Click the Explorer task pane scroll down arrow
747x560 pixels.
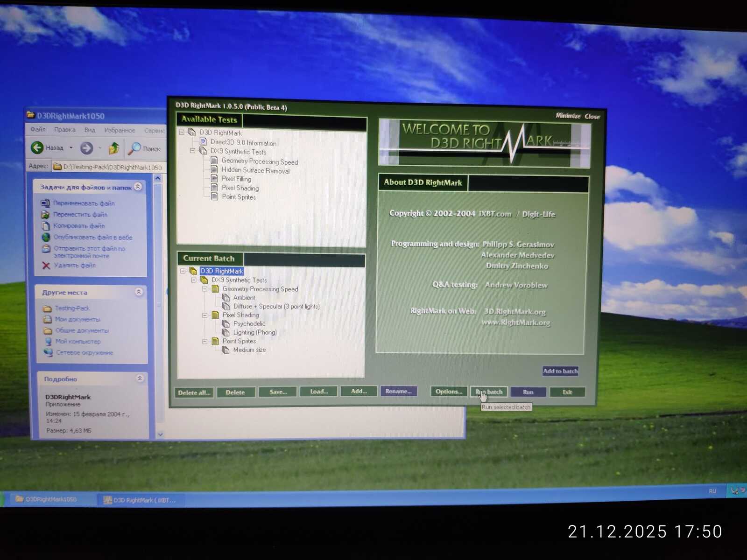160,434
